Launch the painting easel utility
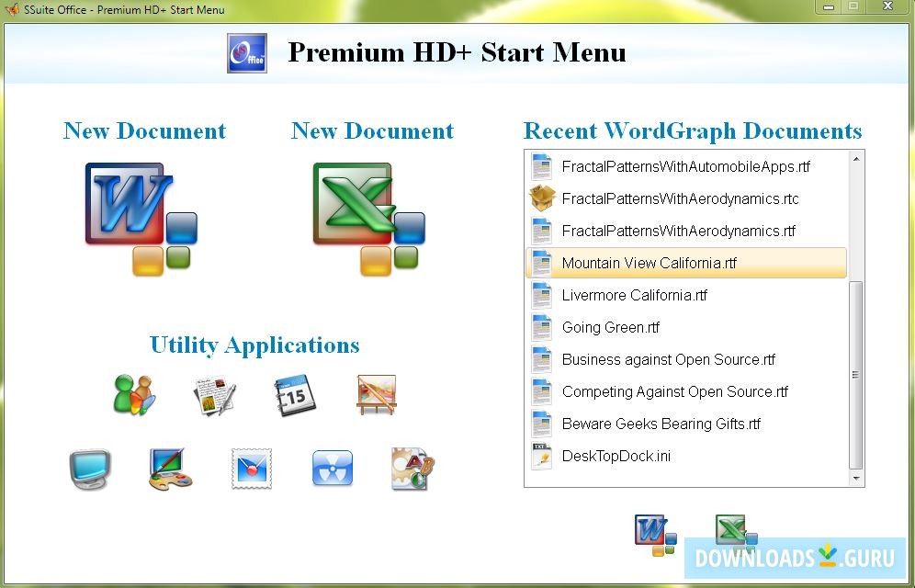915x588 pixels. tap(375, 393)
